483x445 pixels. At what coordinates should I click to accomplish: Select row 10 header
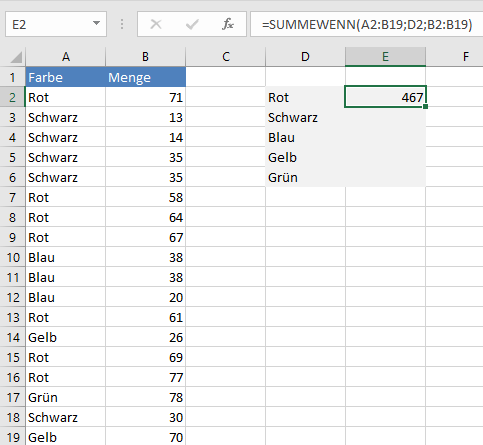tap(13, 257)
